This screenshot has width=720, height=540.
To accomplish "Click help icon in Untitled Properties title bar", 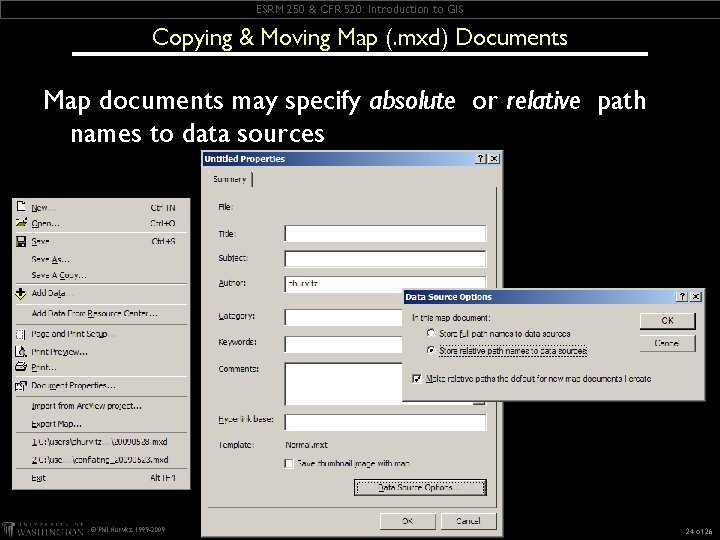I will click(481, 159).
